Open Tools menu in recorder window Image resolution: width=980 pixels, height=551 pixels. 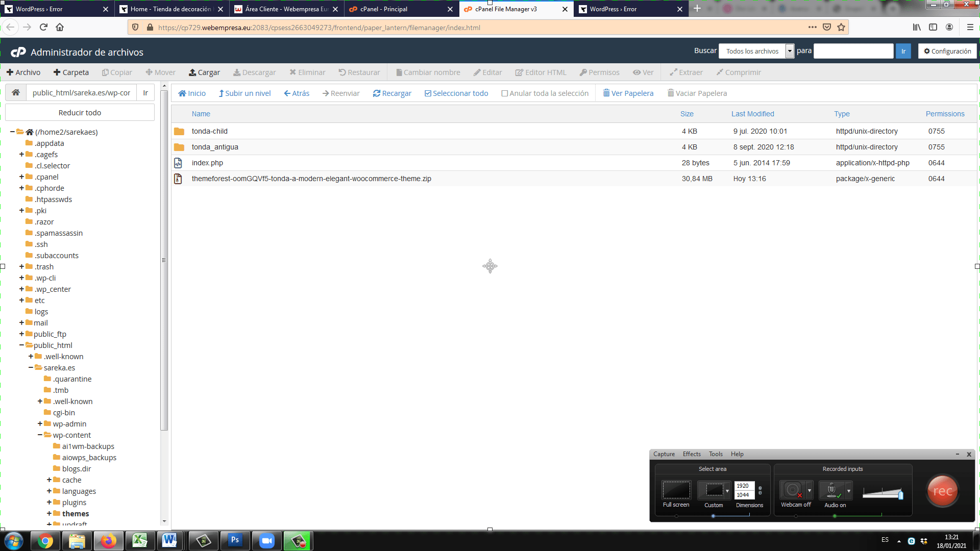coord(716,454)
